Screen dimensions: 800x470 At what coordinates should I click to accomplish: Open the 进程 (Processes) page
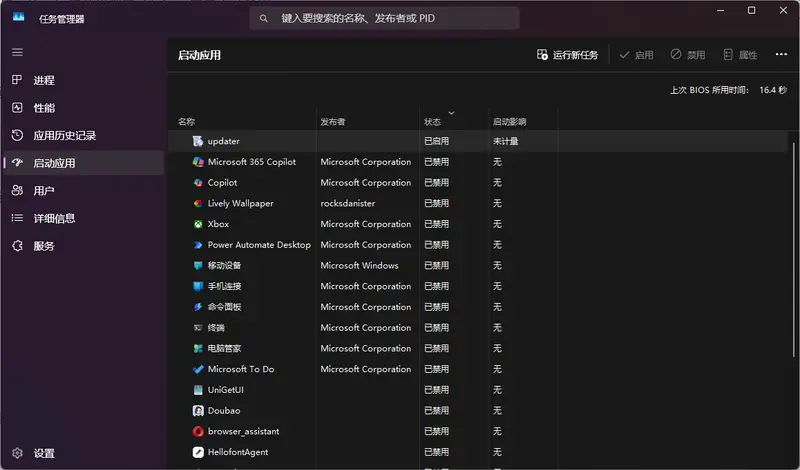84,80
